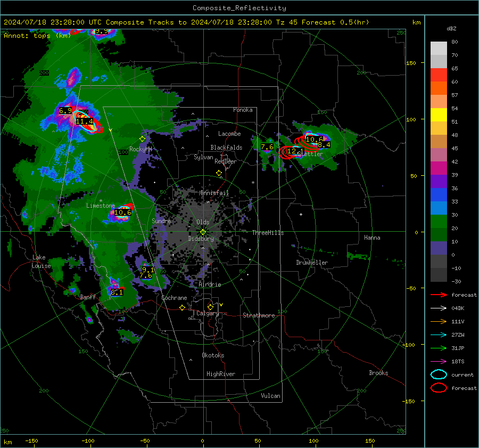479x448 pixels.
Task: Click the red forecast ellipses near Stettler 12.1
Action: tap(286, 152)
